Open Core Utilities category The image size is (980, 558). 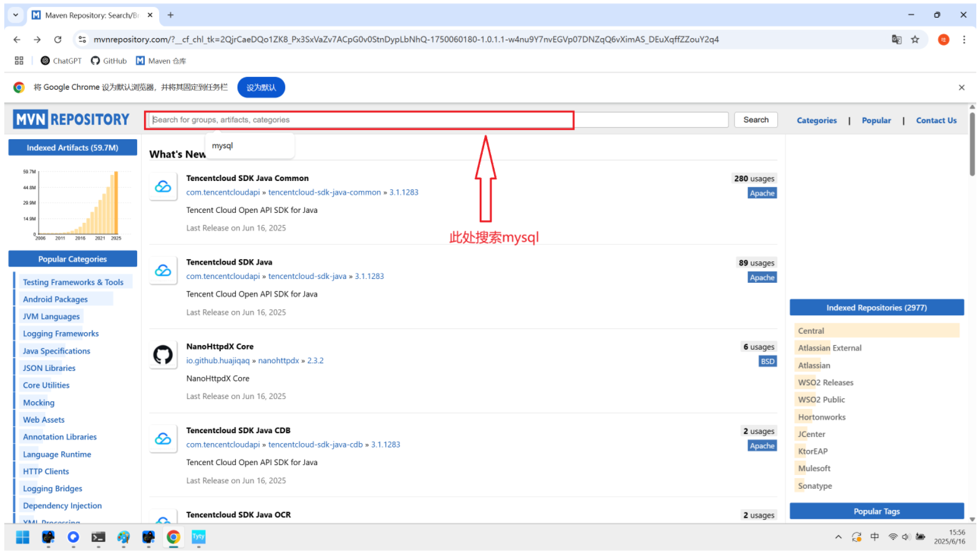pos(46,386)
